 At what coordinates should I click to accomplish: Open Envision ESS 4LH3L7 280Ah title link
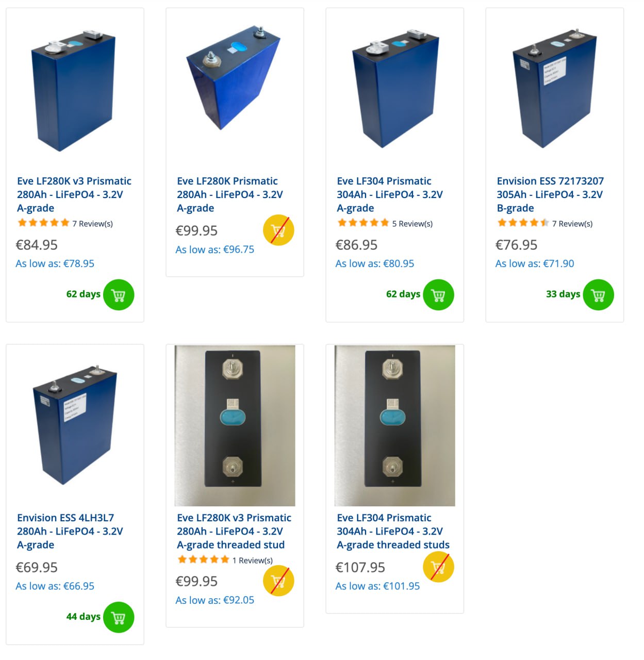[x=70, y=531]
